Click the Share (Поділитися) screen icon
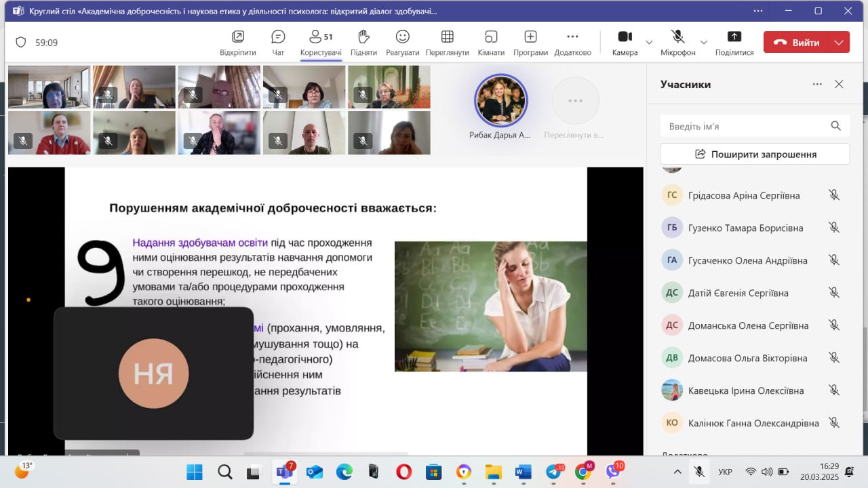Image resolution: width=868 pixels, height=488 pixels. tap(734, 37)
